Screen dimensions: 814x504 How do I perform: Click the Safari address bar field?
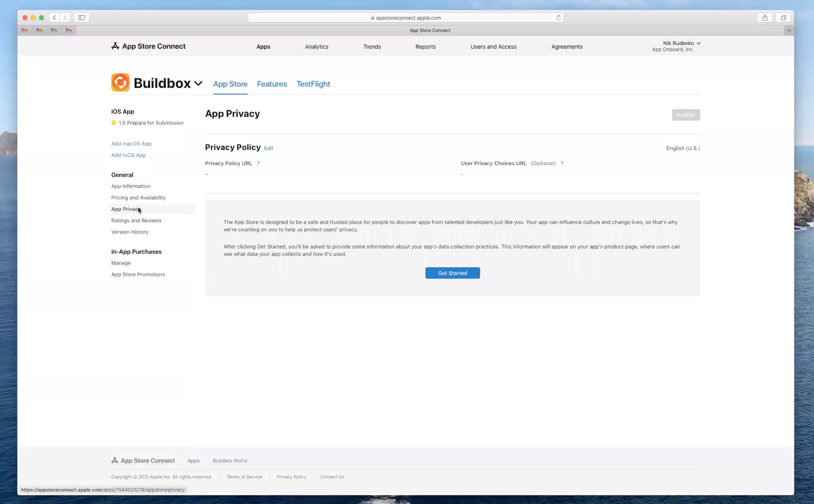pos(405,17)
